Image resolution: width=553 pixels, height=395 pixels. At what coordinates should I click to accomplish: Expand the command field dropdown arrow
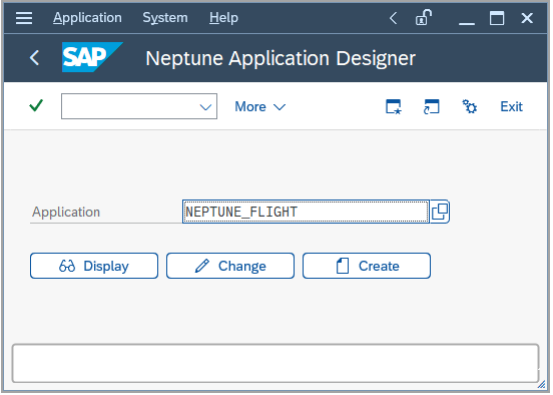coord(205,107)
